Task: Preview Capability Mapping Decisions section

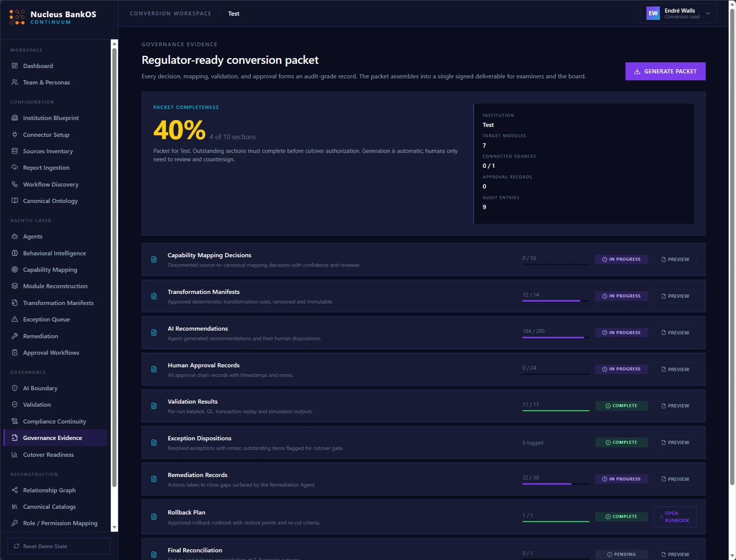Action: click(675, 259)
